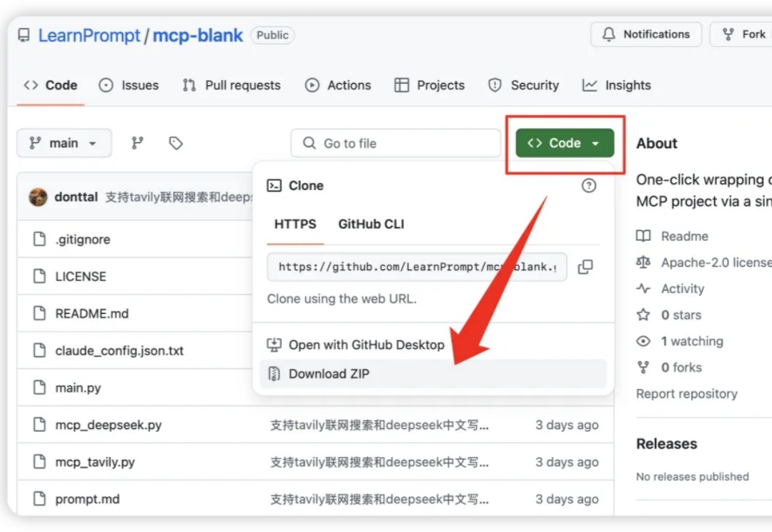Image resolution: width=772 pixels, height=532 pixels.
Task: Click the file icon beside claude_config.json.txt
Action: [39, 350]
